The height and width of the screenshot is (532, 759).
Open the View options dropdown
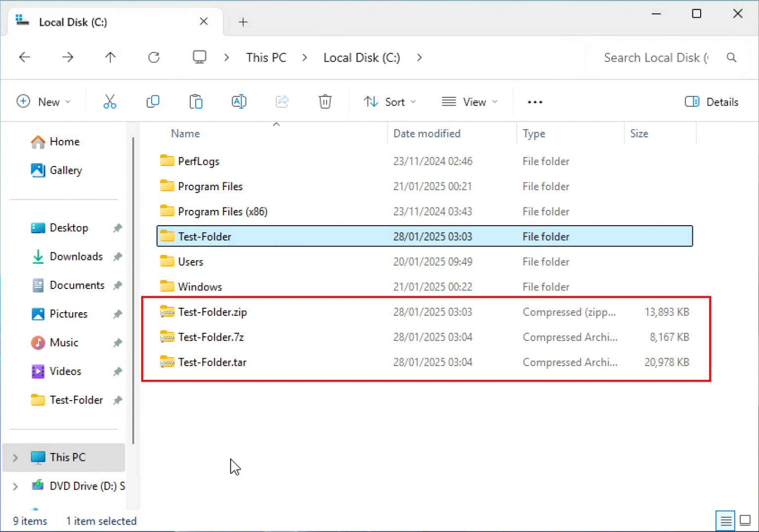469,102
